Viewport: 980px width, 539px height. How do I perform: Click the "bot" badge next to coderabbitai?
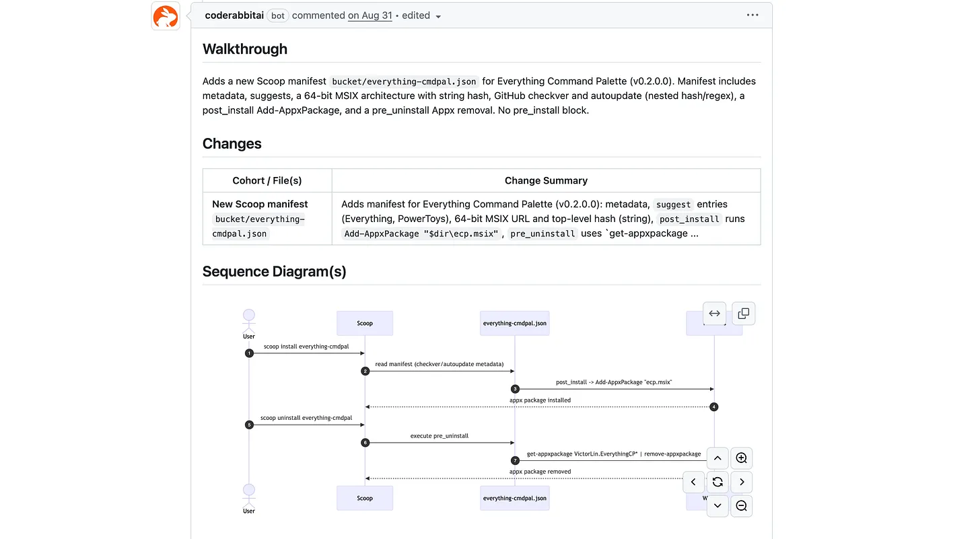(x=277, y=15)
